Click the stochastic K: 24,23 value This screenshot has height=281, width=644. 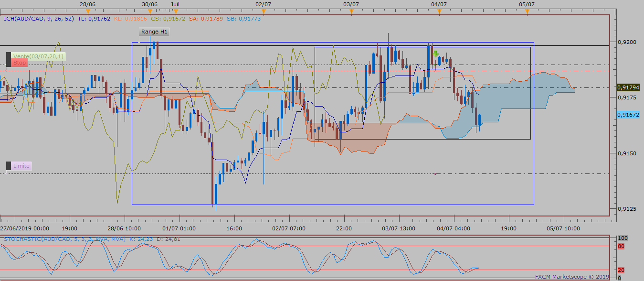coord(140,238)
